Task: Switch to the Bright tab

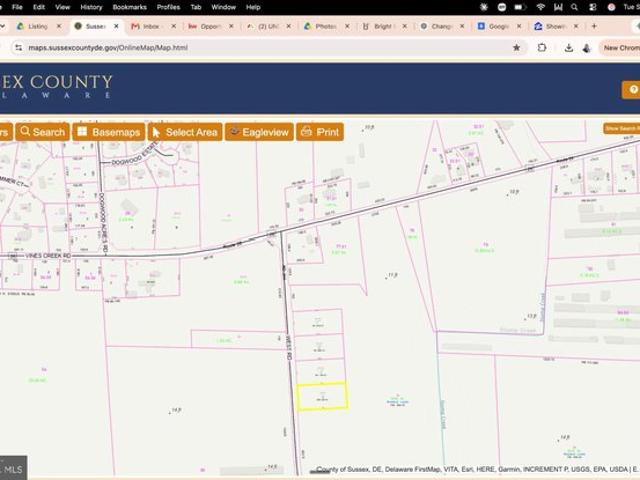Action: click(x=383, y=26)
